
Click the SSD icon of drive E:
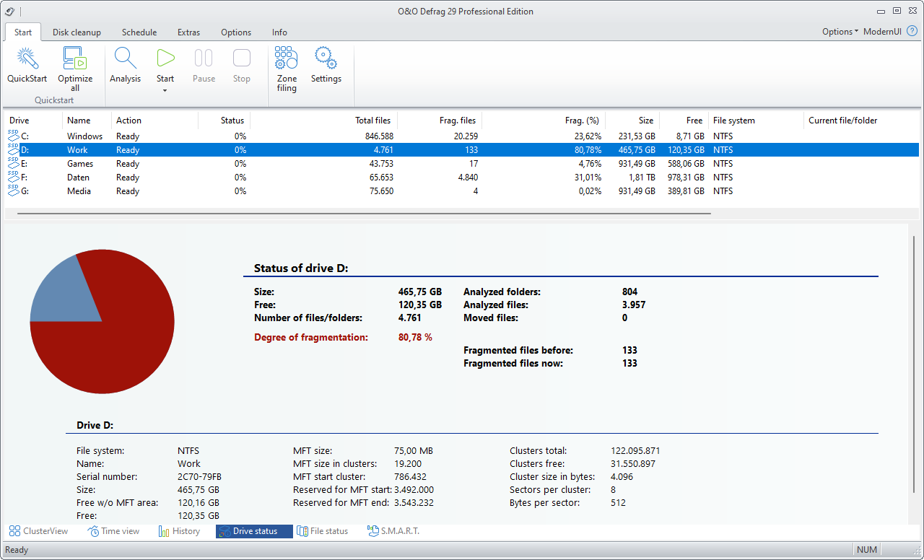pos(13,163)
